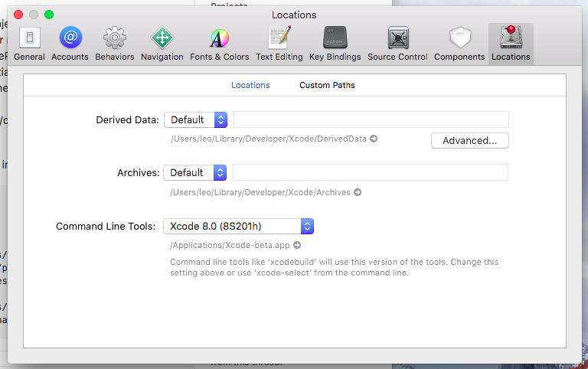Screen dimensions: 588x369
Task: Click the Derived Data path field
Action: coord(371,119)
